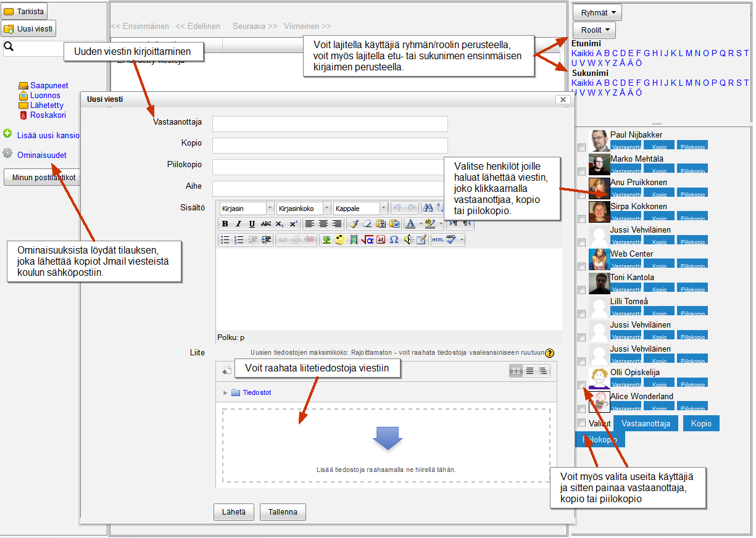Open the Ominaisuudet settings link

(41, 155)
